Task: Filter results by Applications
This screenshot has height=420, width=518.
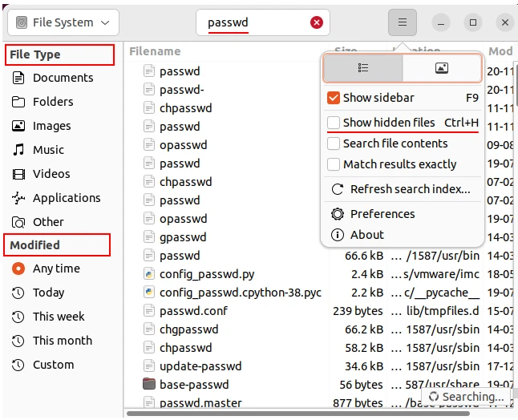Action: coord(56,198)
